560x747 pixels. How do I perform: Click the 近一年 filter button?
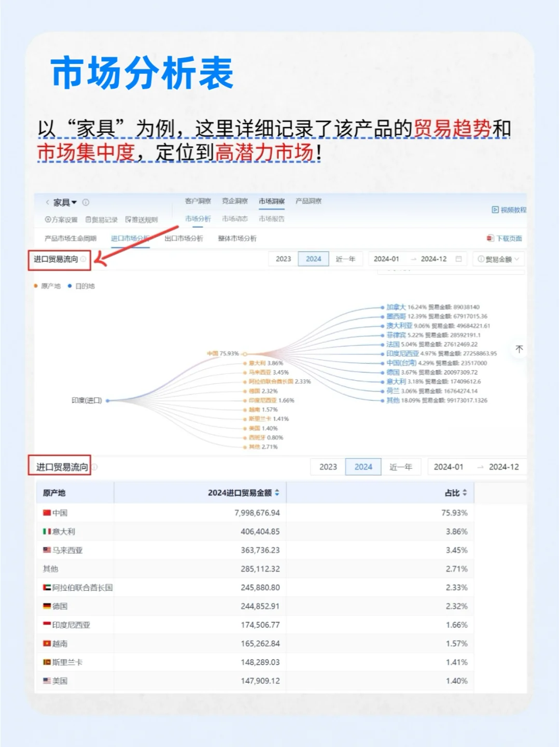click(x=346, y=258)
